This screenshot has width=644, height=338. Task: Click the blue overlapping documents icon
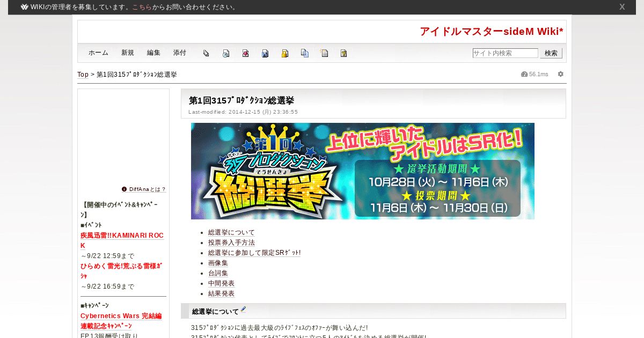[x=305, y=53]
